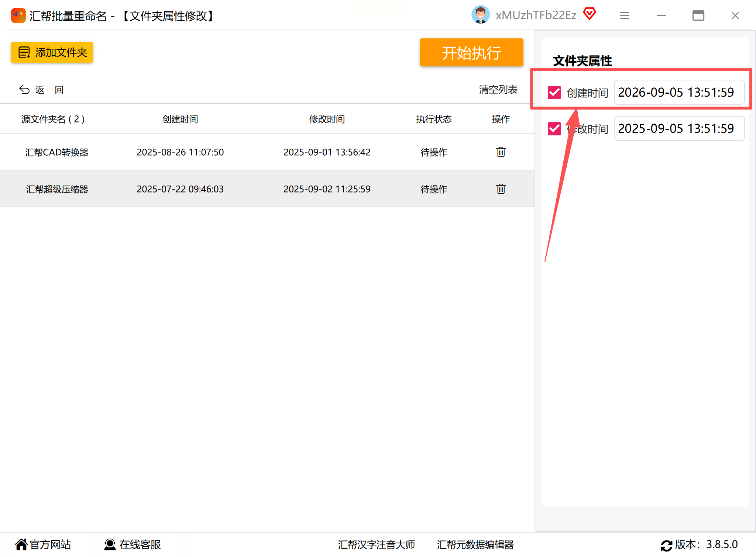Viewport: 756px width, 557px height.
Task: Open the hamburger menu icon
Action: 624,15
